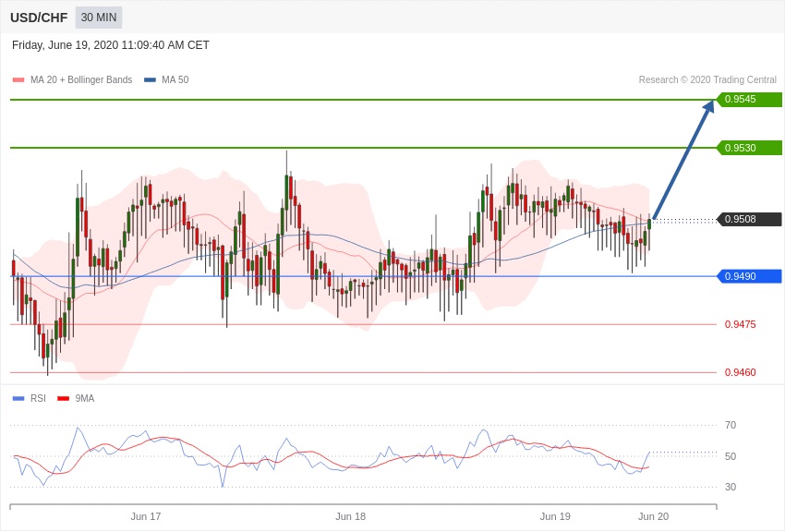
Task: Click the blue upward forecast arrow
Action: (683, 159)
